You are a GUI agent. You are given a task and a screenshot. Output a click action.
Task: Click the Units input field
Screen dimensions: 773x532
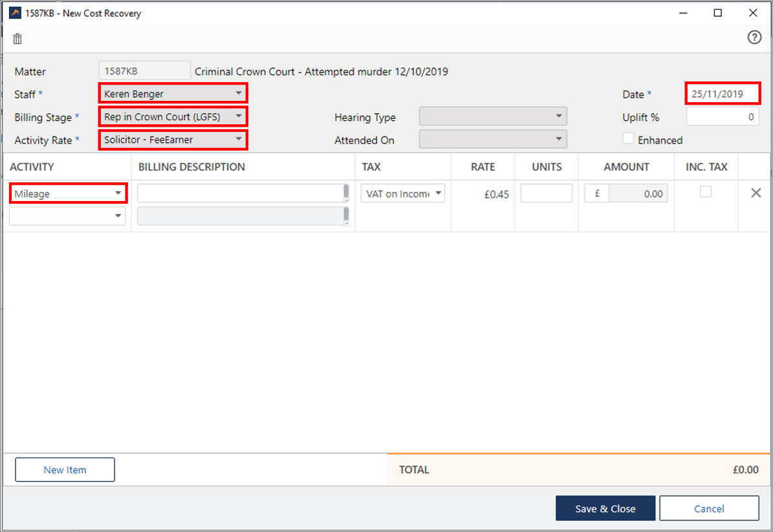click(546, 193)
